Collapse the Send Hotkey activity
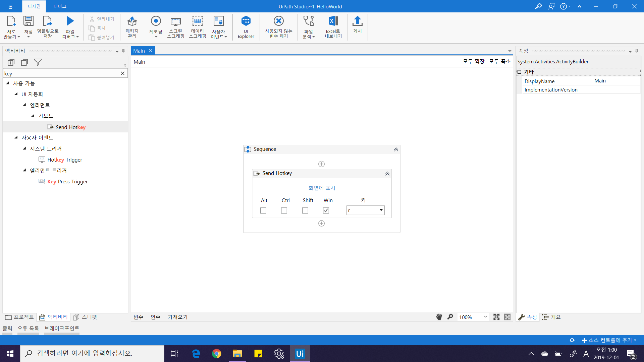Screen dimensions: 644x362 click(387, 174)
